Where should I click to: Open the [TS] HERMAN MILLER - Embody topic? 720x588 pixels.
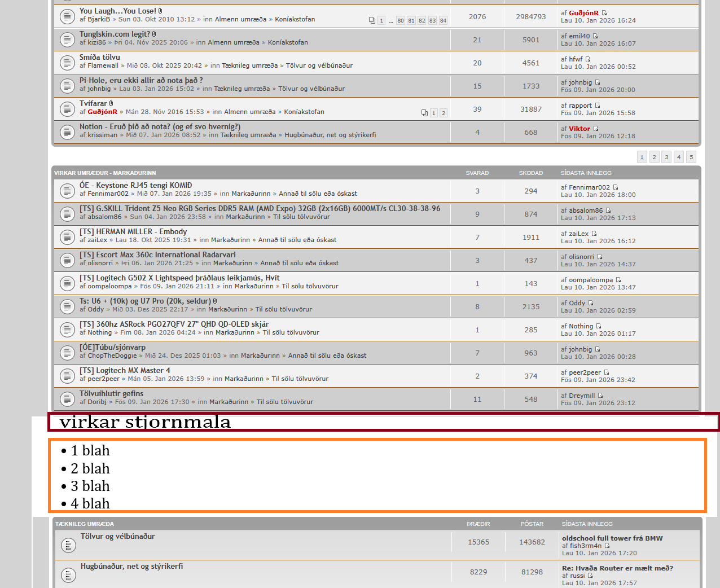pos(133,231)
